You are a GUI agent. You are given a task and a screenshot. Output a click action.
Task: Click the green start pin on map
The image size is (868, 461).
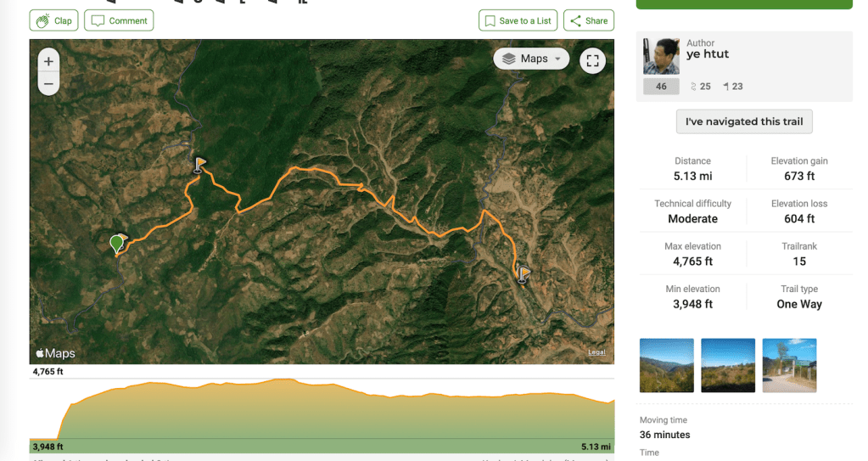coord(117,245)
